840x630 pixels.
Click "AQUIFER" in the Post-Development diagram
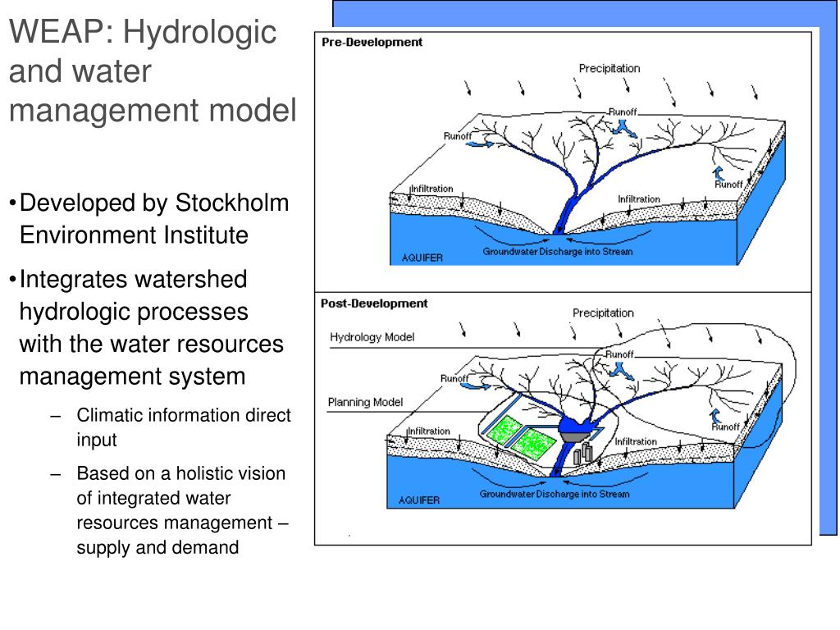point(419,500)
